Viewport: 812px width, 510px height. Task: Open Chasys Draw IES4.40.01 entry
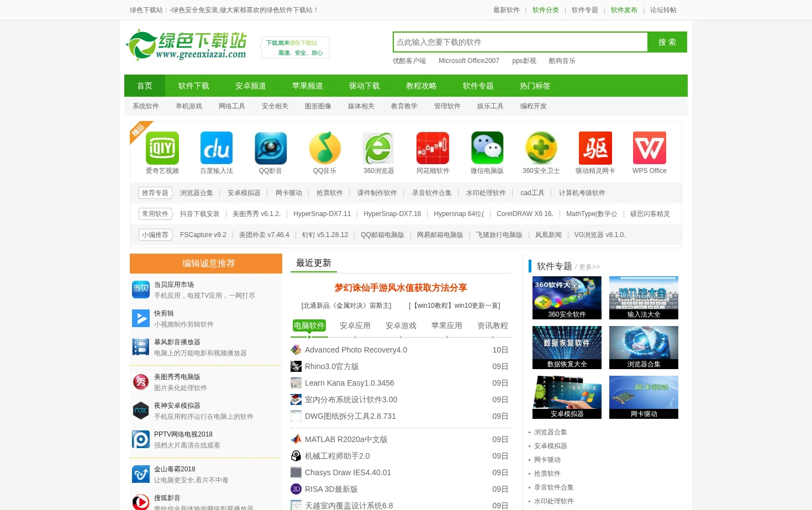click(348, 472)
